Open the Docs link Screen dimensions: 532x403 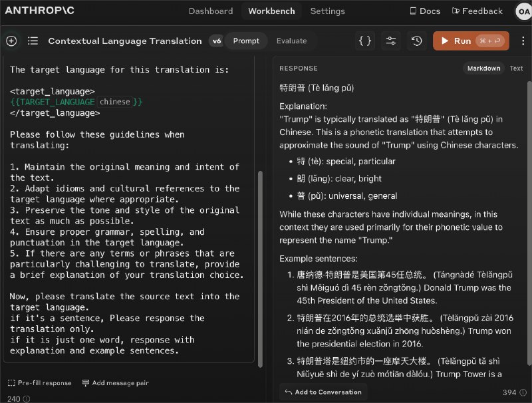425,11
